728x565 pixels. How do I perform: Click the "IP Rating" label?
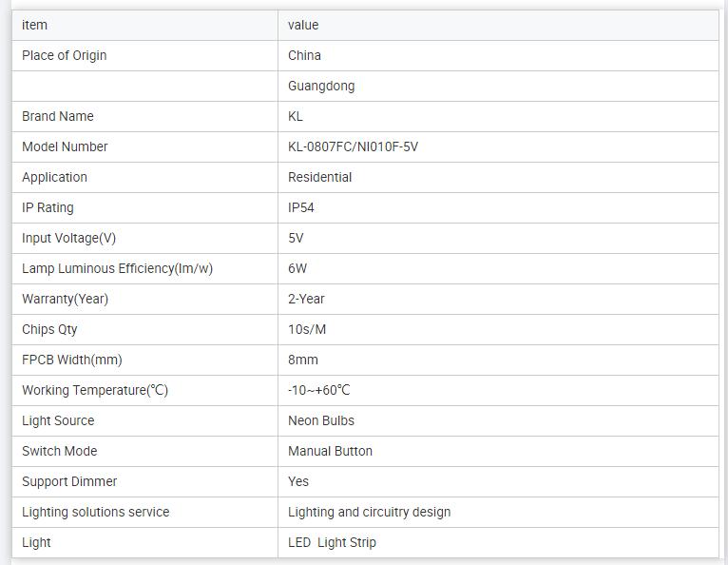48,207
